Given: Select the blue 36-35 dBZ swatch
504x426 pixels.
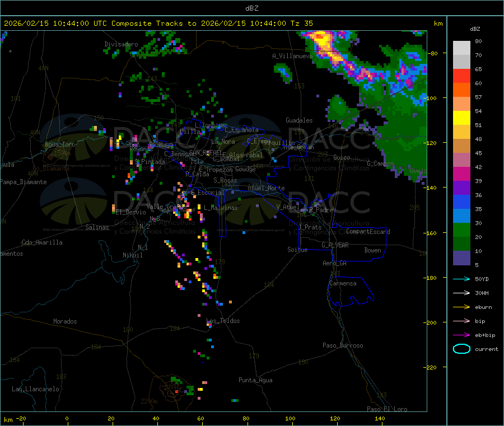Looking at the screenshot, I should (461, 202).
